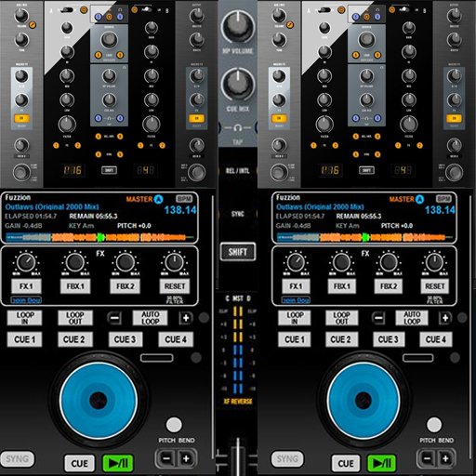Click RESET in the left deck FX panel
Viewport: 476px width, 476px height.
(175, 286)
